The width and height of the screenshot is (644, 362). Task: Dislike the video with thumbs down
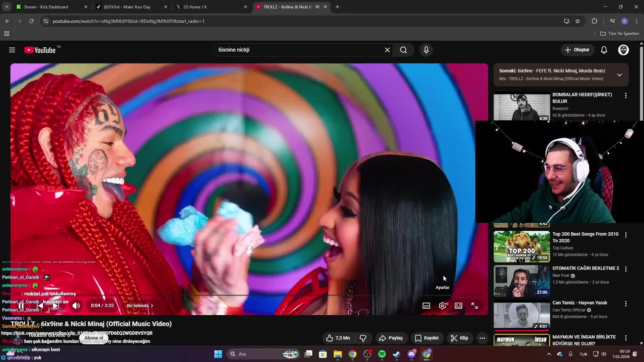363,338
